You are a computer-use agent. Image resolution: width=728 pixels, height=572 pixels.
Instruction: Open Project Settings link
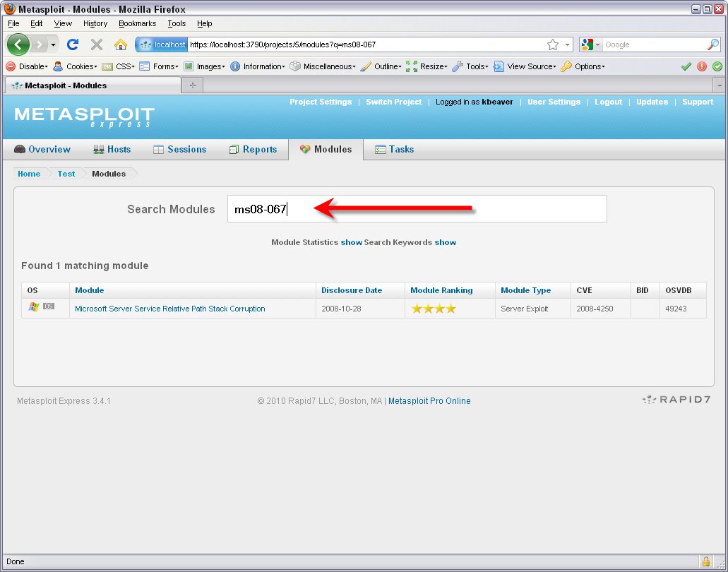[321, 102]
